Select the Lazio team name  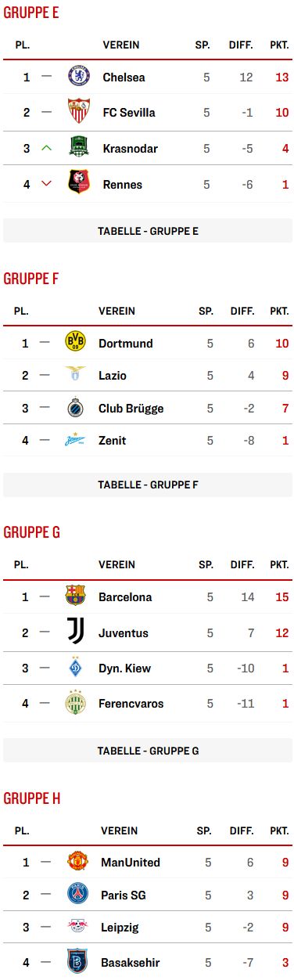coord(113,376)
